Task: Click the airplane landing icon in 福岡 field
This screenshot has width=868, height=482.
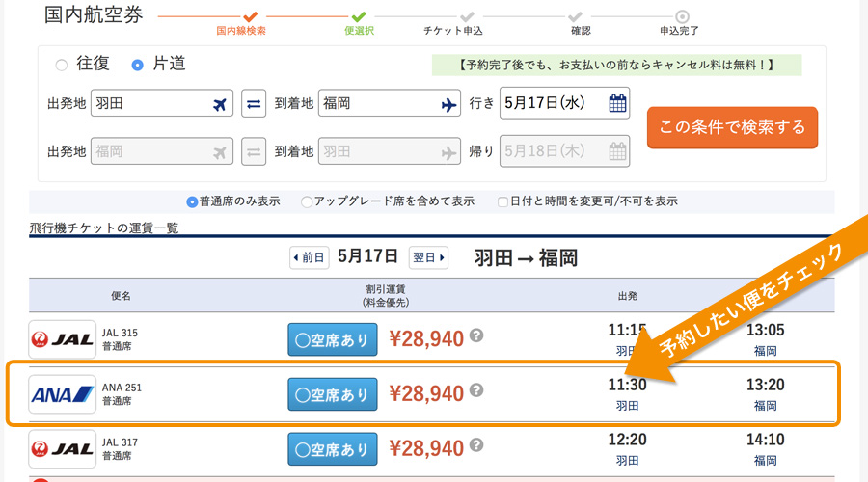Action: (x=448, y=104)
